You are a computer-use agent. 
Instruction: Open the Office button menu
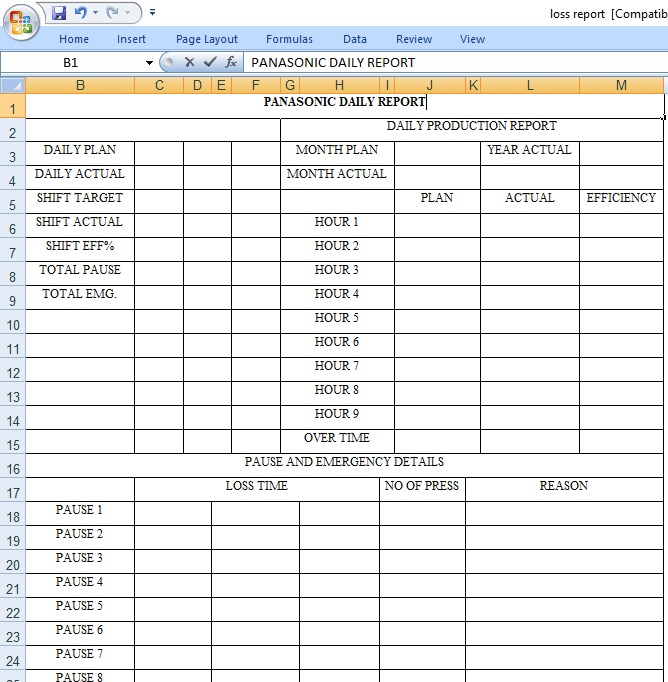21,22
